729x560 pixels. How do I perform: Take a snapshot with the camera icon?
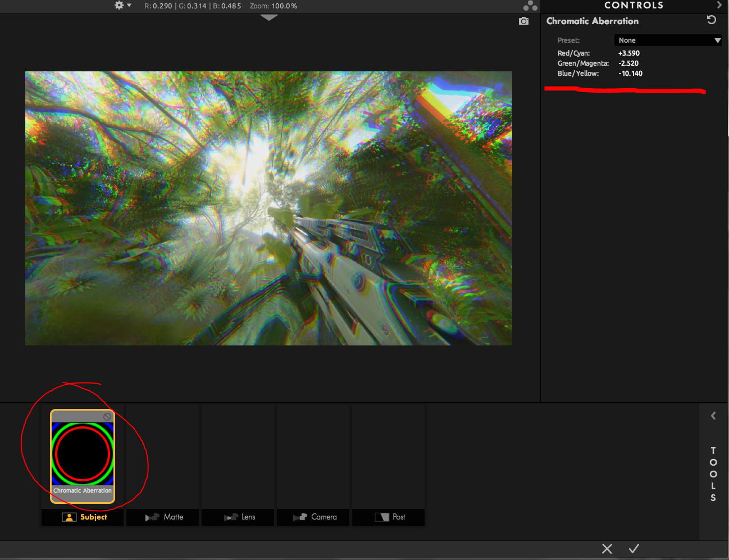pos(523,21)
